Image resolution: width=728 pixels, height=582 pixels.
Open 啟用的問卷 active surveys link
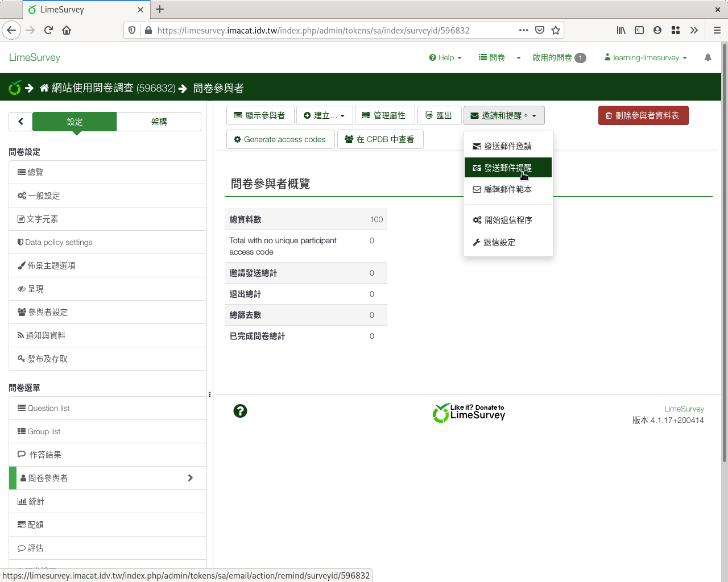(559, 57)
